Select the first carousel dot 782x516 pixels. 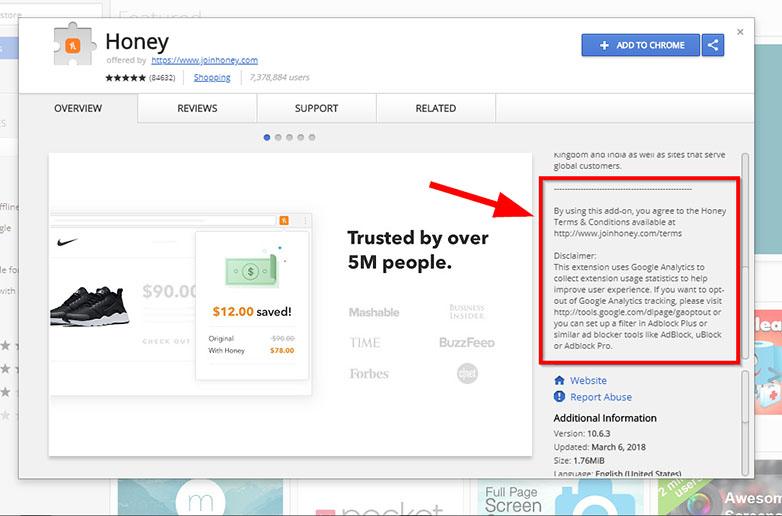[267, 138]
